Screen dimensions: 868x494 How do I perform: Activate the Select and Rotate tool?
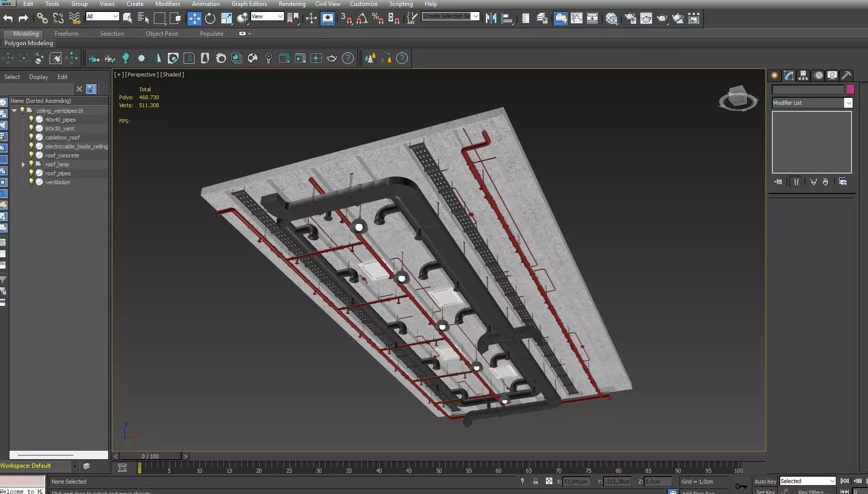pos(210,18)
